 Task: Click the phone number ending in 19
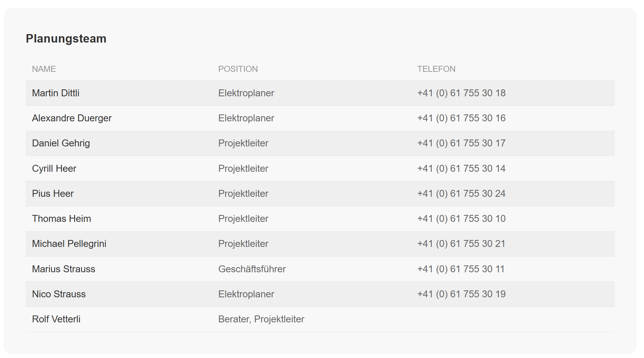point(461,294)
